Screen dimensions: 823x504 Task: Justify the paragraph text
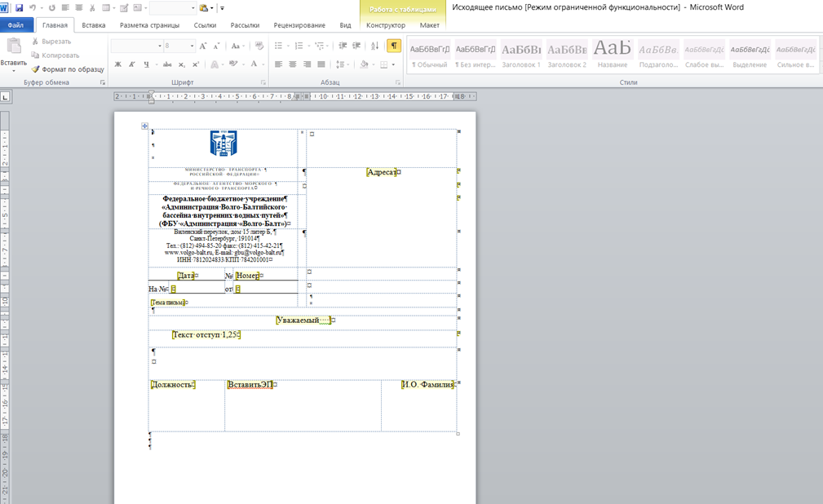pos(321,64)
